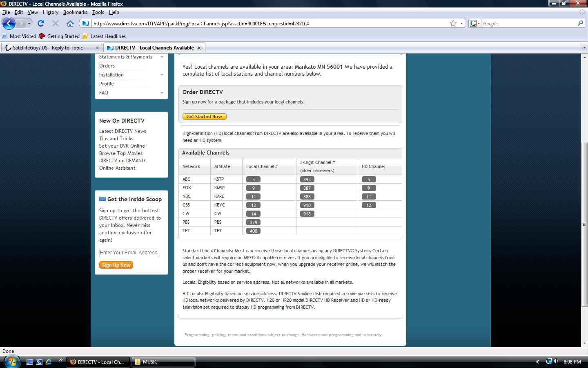Select DIRECTV Firefox taskbar button
This screenshot has height=368, width=588.
click(x=98, y=362)
